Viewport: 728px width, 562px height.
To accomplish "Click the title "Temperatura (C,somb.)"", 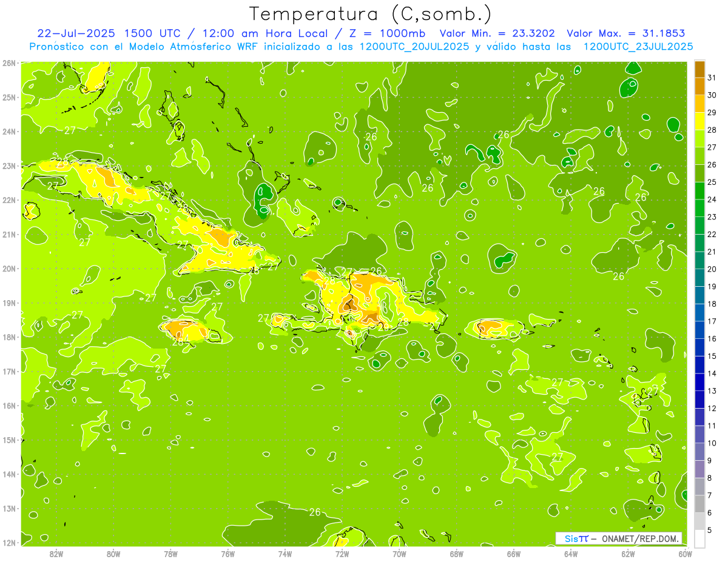I will pyautogui.click(x=371, y=14).
